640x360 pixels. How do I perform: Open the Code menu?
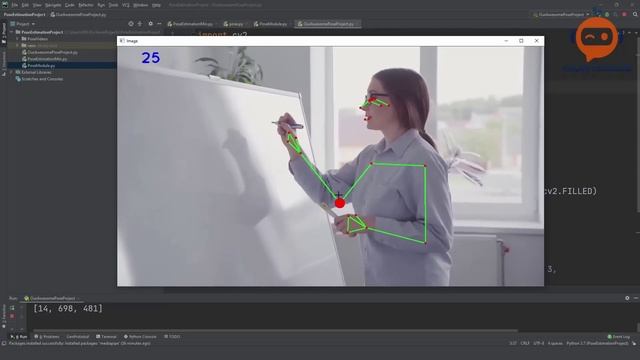pyautogui.click(x=70, y=5)
